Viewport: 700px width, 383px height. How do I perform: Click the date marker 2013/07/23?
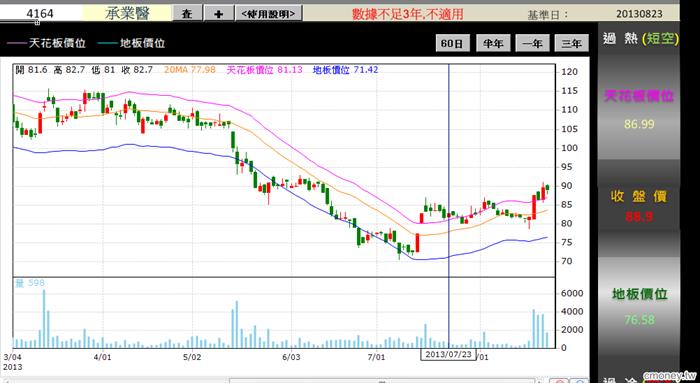click(448, 354)
